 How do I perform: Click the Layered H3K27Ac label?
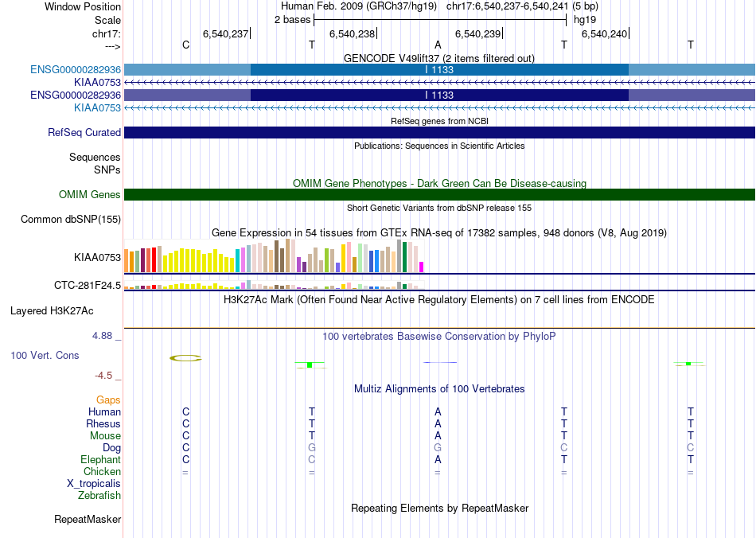point(52,311)
